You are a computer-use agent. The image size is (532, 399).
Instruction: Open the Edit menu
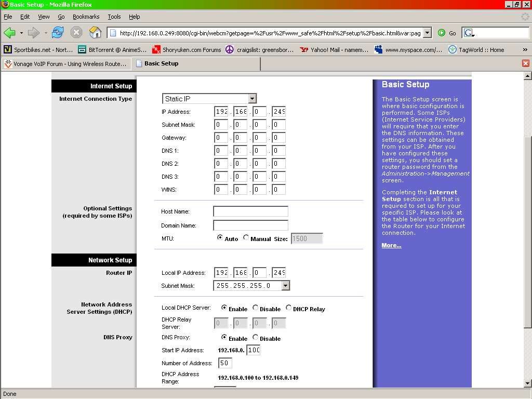click(25, 17)
